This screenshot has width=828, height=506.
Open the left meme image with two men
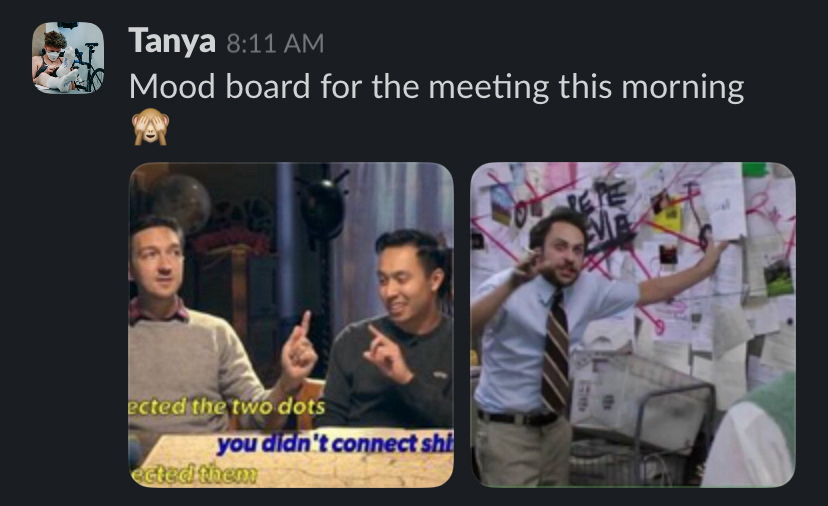point(291,325)
